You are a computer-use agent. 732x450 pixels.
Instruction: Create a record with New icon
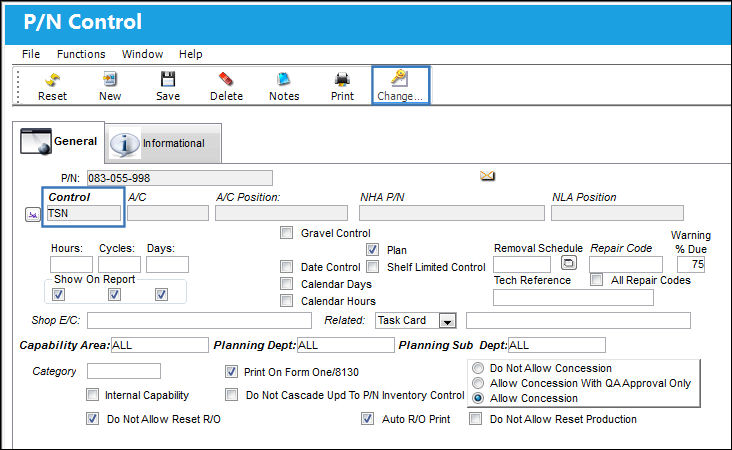(x=110, y=79)
